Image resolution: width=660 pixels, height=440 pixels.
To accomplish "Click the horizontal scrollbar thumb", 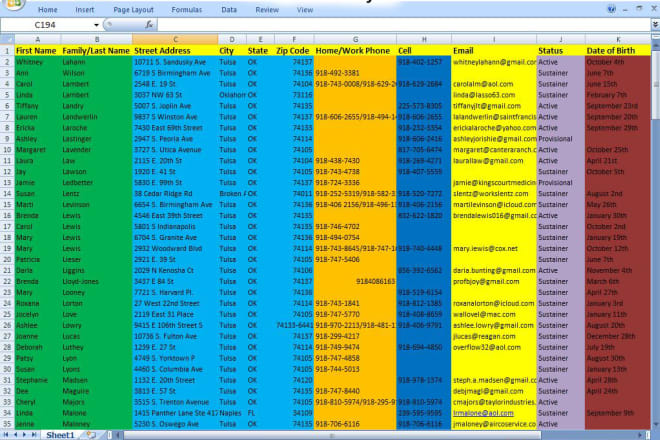I will click(x=332, y=435).
